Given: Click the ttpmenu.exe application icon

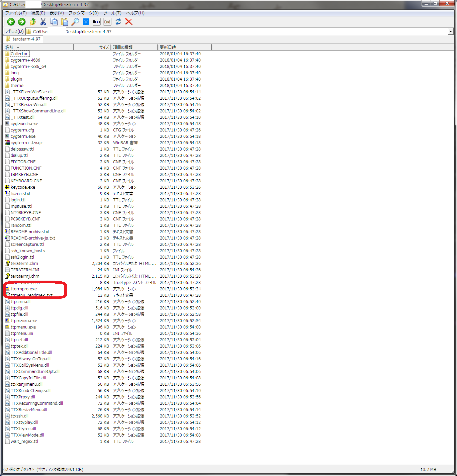Looking at the screenshot, I should click(x=7, y=327).
